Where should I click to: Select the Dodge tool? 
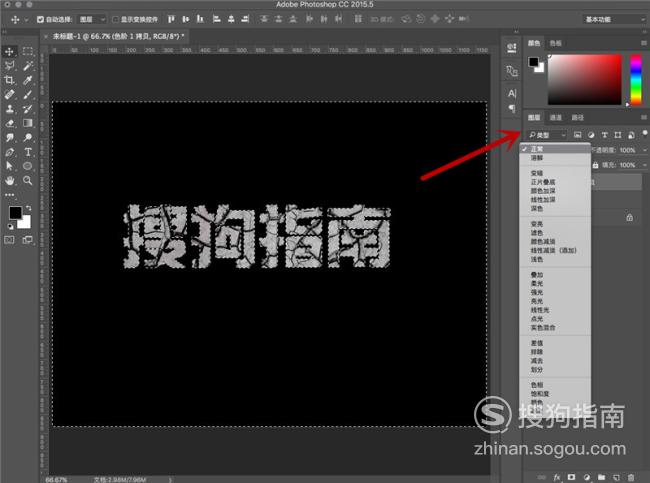pyautogui.click(x=28, y=137)
